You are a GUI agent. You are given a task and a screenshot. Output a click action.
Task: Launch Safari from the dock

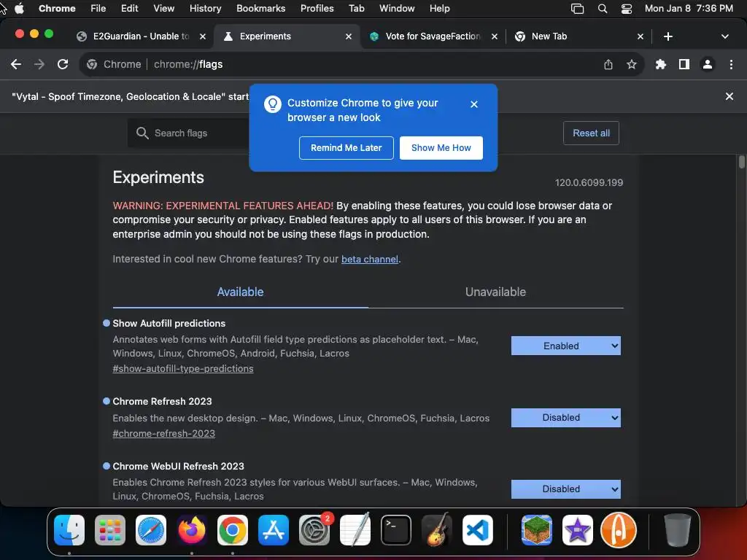click(x=151, y=530)
